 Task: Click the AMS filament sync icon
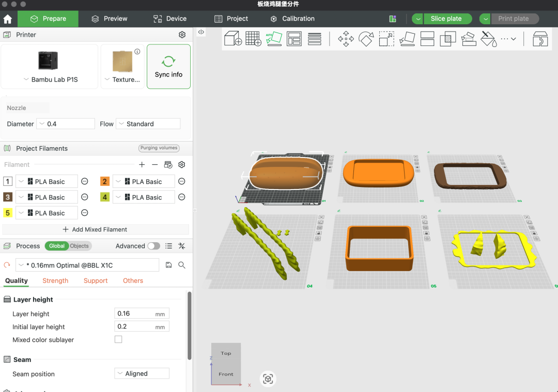click(x=168, y=164)
